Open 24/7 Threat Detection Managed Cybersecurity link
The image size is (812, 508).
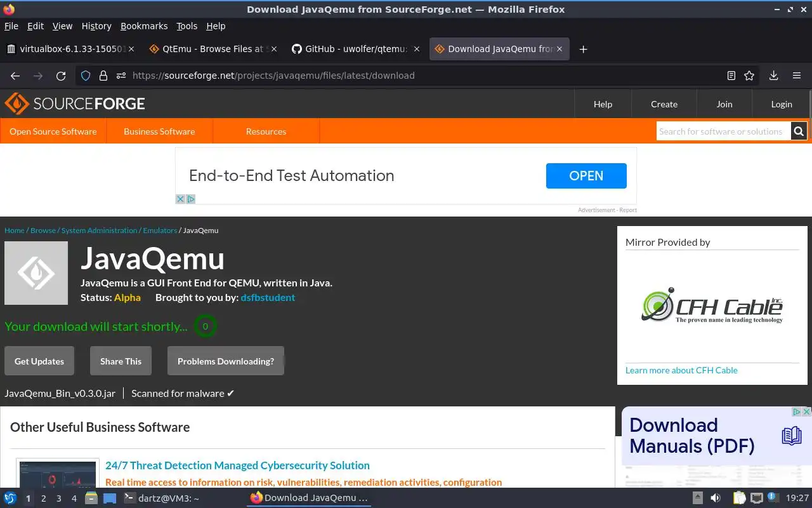click(x=237, y=465)
